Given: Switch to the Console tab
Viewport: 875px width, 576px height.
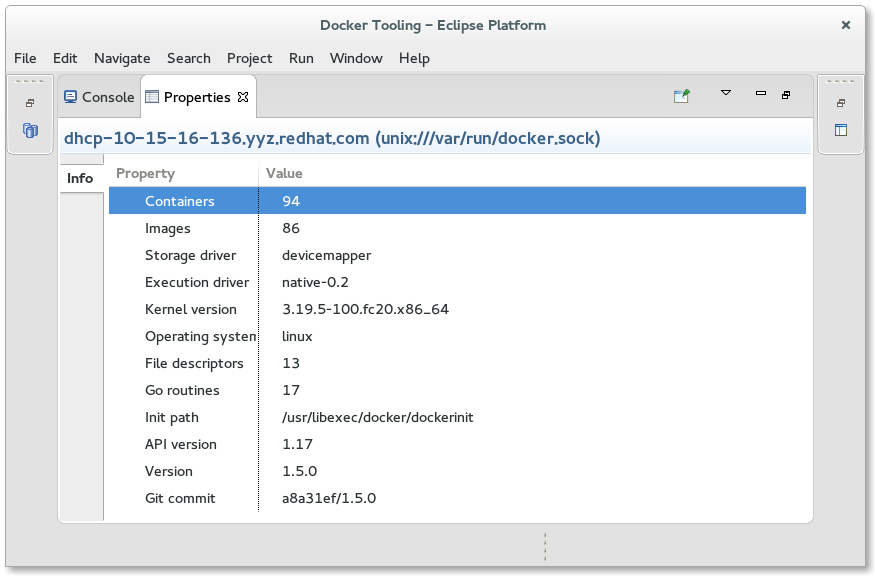Looking at the screenshot, I should click(x=99, y=97).
